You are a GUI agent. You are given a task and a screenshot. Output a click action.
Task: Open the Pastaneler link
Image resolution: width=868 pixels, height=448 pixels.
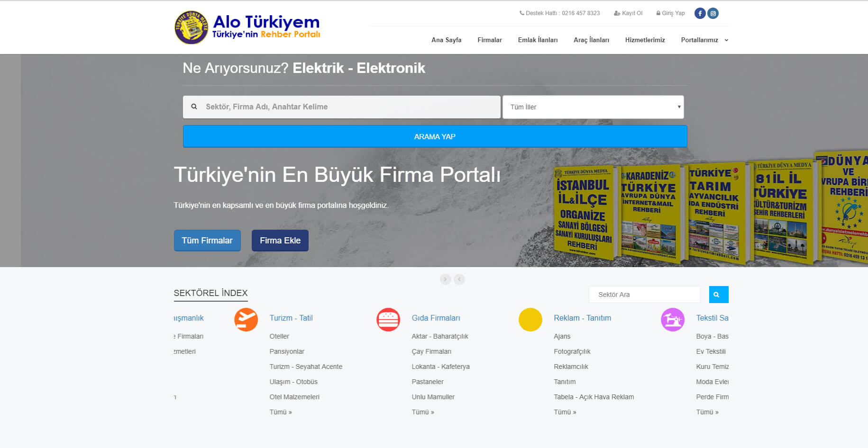pyautogui.click(x=428, y=382)
